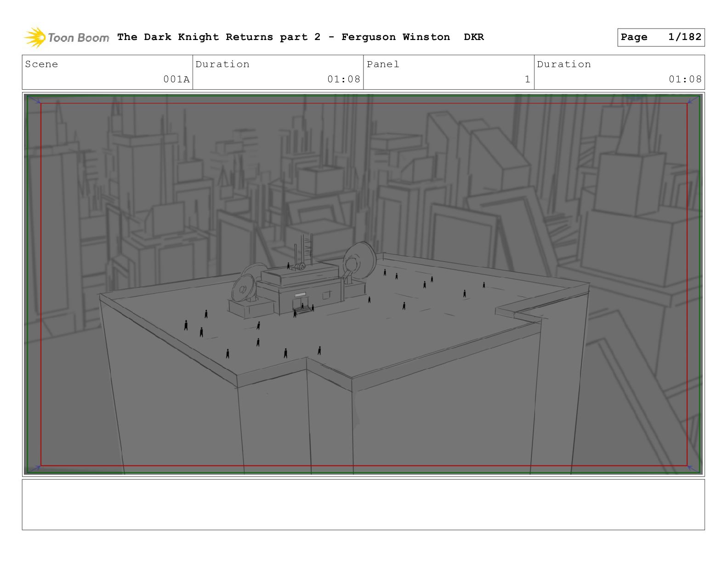Click the storyboard title text
The image size is (728, 563).
(x=284, y=37)
